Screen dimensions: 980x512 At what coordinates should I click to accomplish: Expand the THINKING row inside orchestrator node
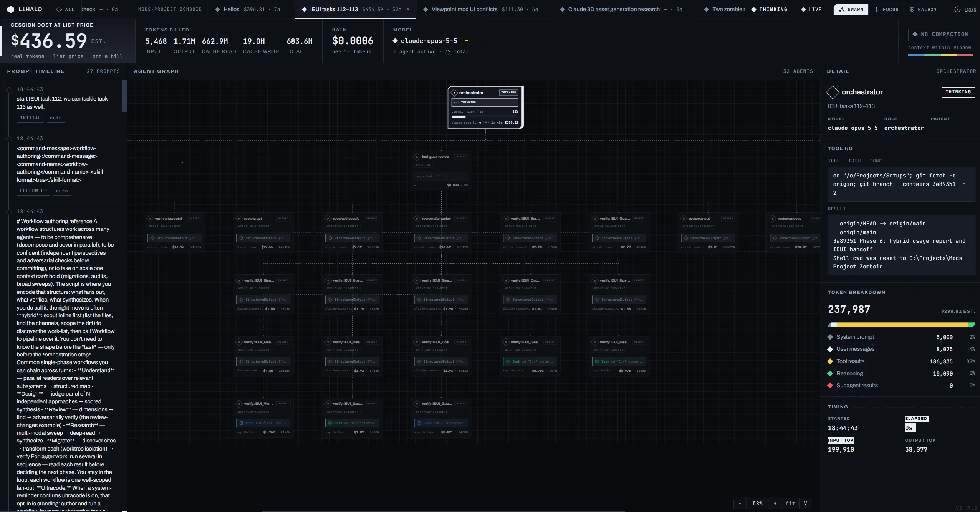(485, 103)
